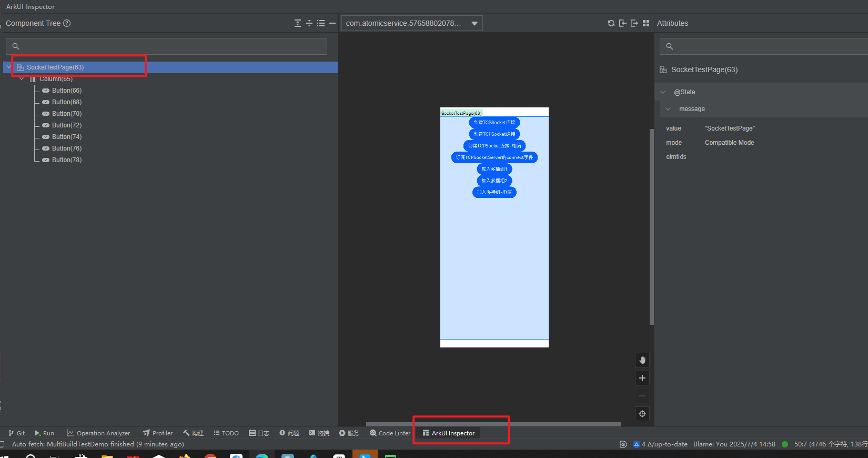The image size is (868, 458).
Task: Select the hand pan tool
Action: 642,360
